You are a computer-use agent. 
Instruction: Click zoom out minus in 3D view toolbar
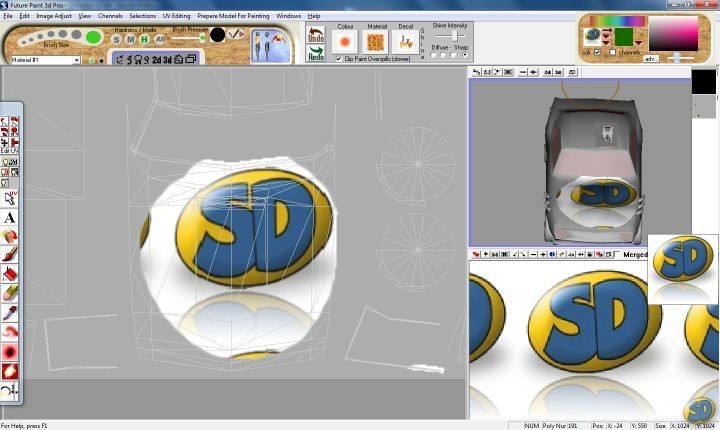pos(523,72)
